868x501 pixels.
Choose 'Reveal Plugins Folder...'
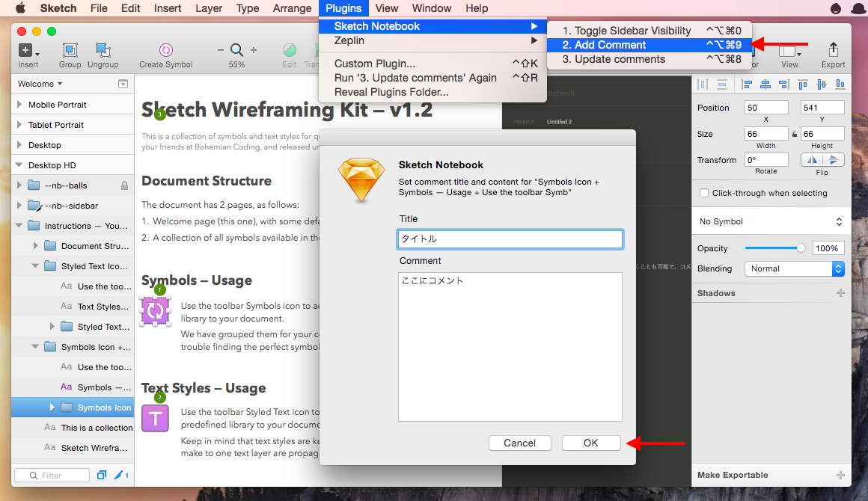(433, 92)
